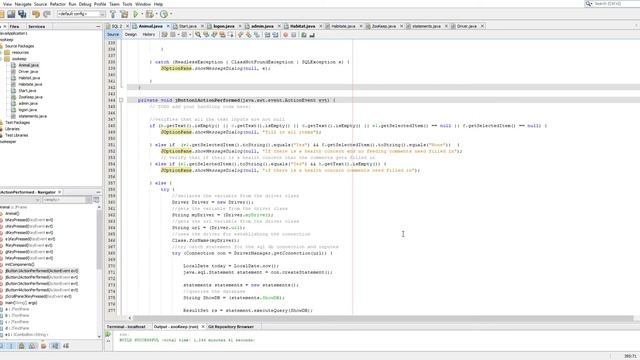Image resolution: width=640 pixels, height=360 pixels.
Task: Click the Navigator vertical scrollbar
Action: pyautogui.click(x=99, y=240)
